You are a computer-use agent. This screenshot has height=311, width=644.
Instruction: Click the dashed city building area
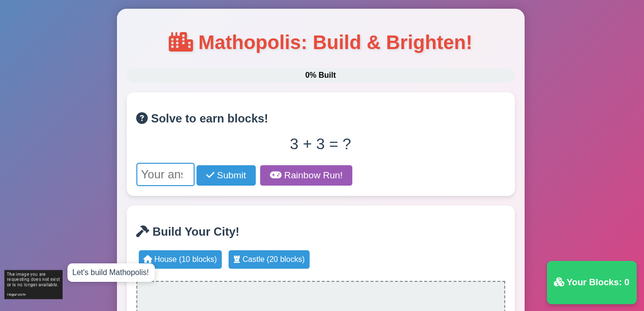(321, 296)
